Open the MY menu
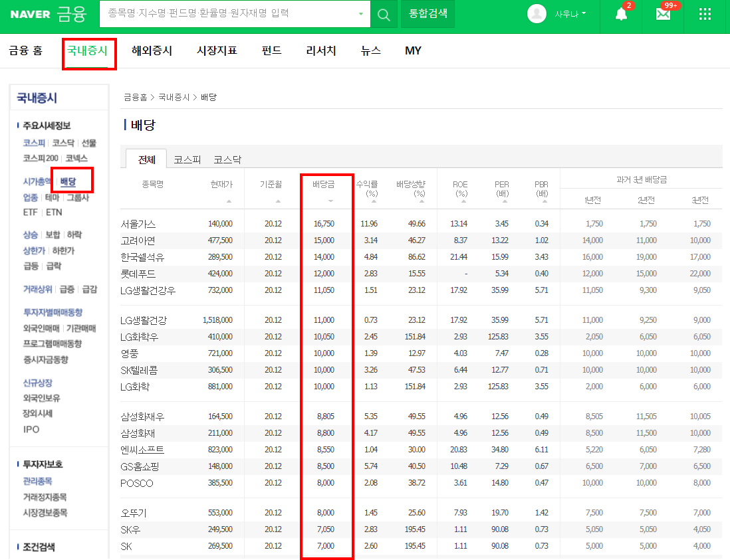Screen dimensions: 730x560 click(x=413, y=50)
